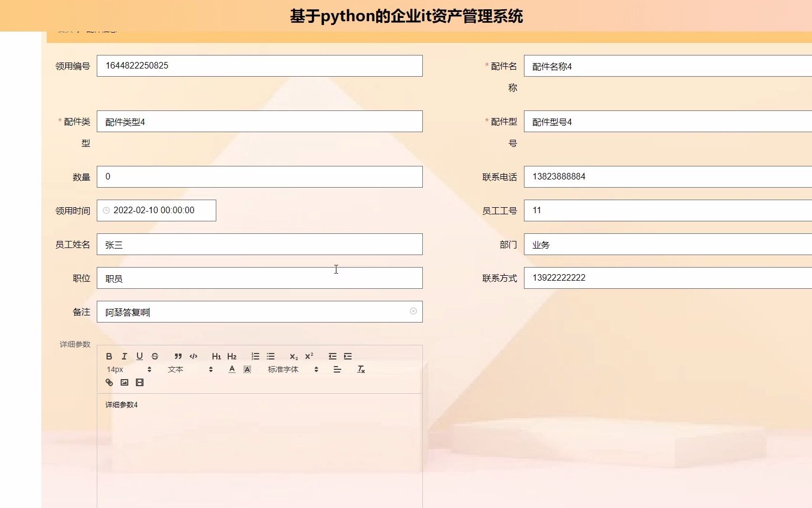The height and width of the screenshot is (508, 812).
Task: Click the 详细参数 label
Action: [x=75, y=344]
